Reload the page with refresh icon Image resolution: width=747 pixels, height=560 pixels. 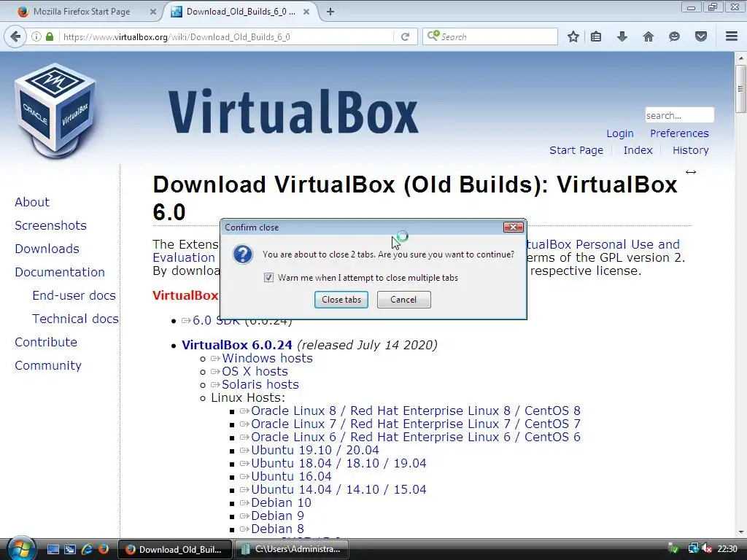tap(405, 36)
